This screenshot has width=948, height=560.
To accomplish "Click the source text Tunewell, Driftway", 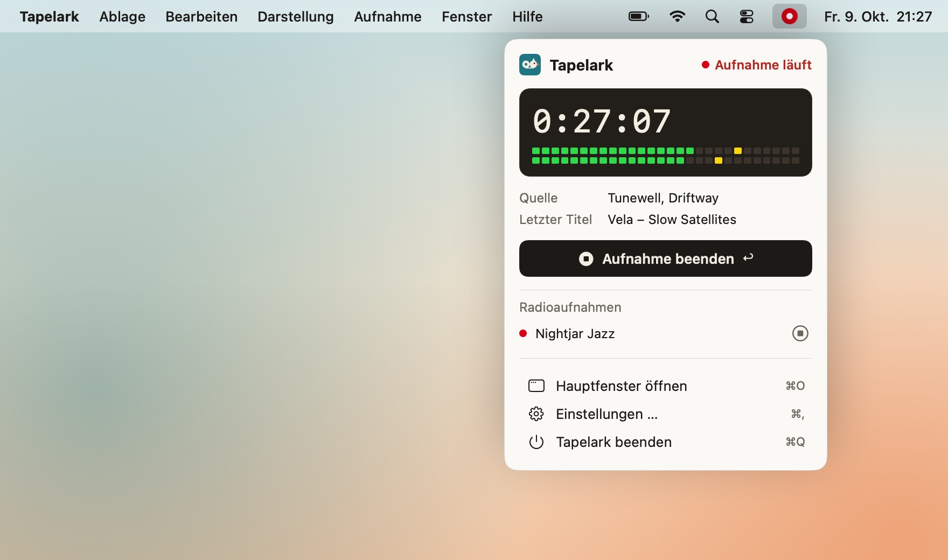I will [x=663, y=198].
